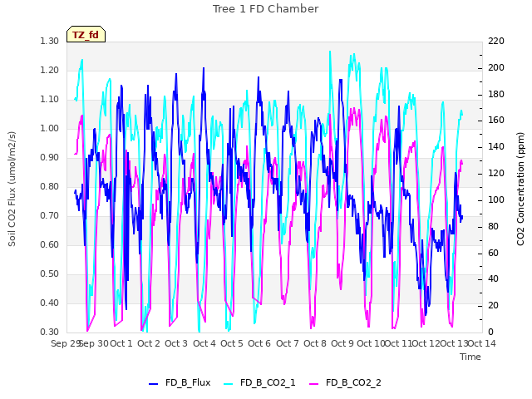Click the Oct 7 date tick label
This screenshot has width=532, height=399.
(x=288, y=343)
